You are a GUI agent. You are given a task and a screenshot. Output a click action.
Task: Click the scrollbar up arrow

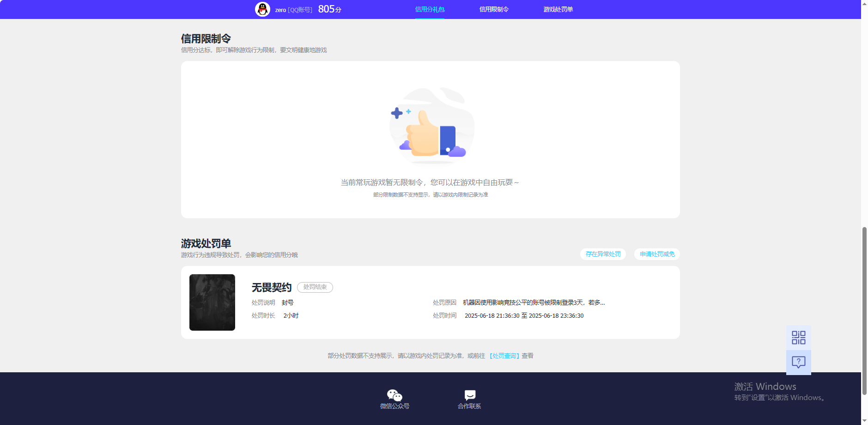tap(864, 3)
